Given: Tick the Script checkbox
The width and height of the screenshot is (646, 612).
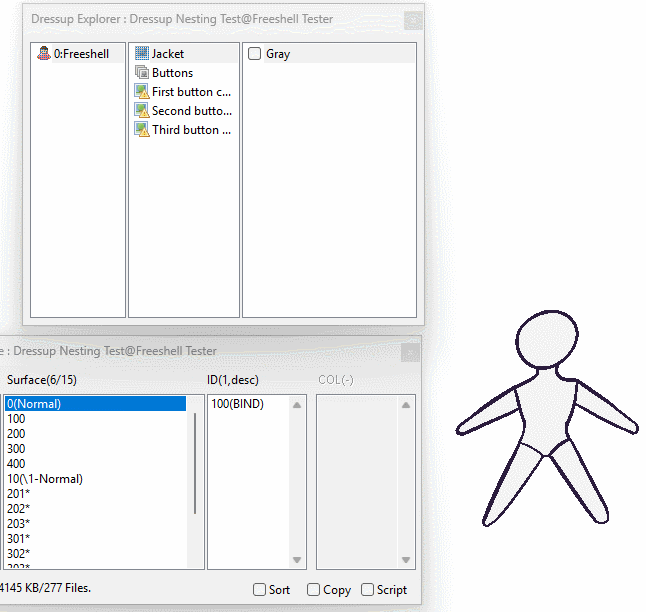Looking at the screenshot, I should [368, 590].
